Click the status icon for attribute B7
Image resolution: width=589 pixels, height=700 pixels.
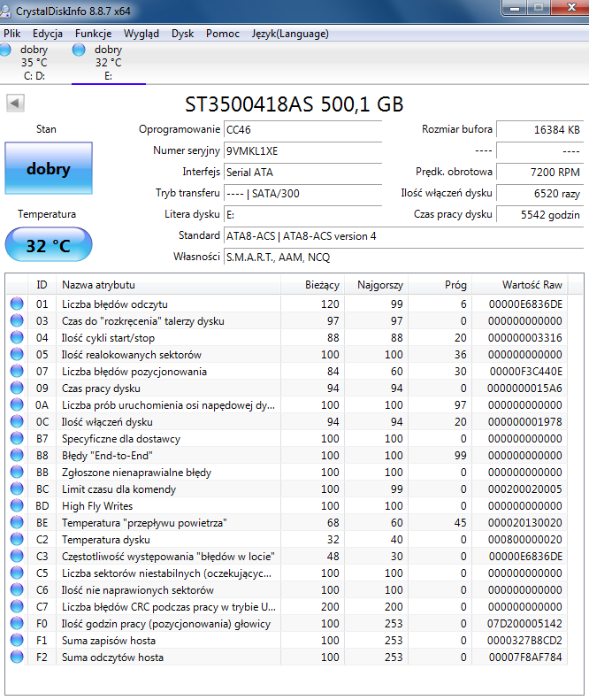pyautogui.click(x=17, y=438)
